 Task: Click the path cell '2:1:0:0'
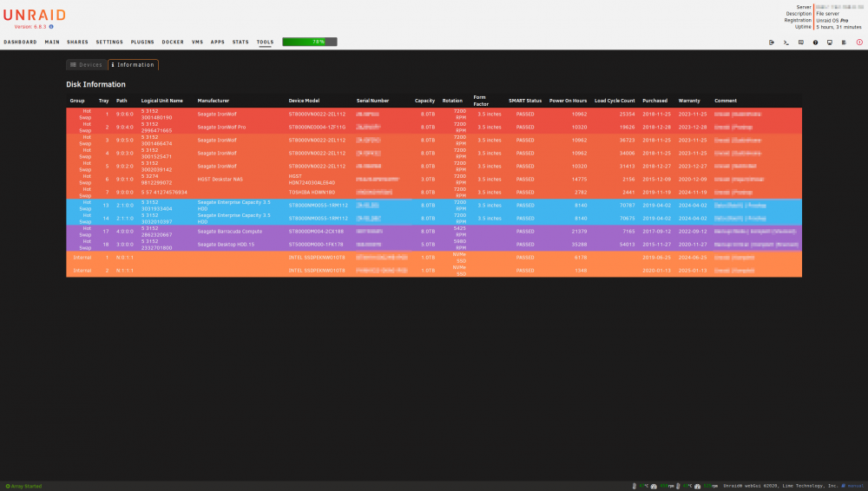[x=124, y=206]
